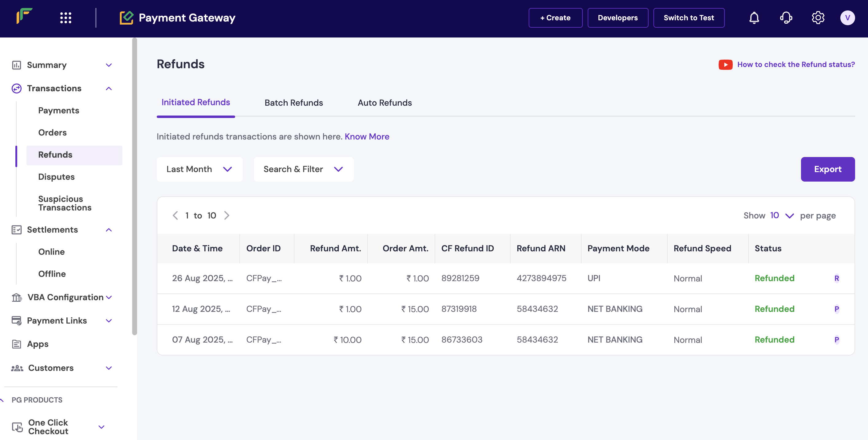Collapse the Transactions sidebar section
Viewport: 868px width, 440px height.
[x=108, y=88]
